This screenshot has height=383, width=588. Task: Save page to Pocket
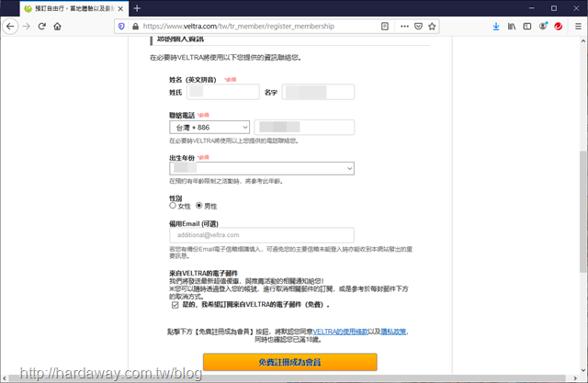tap(419, 27)
